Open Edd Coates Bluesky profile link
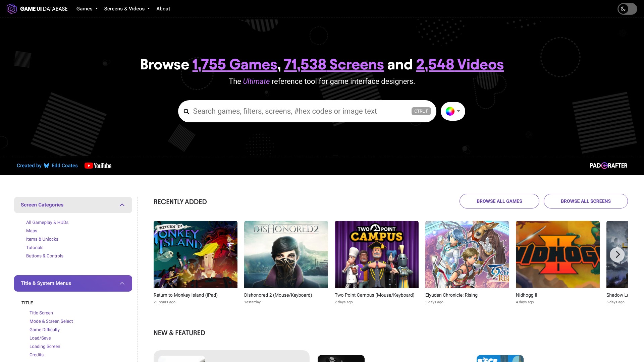This screenshot has height=362, width=644. 61,166
